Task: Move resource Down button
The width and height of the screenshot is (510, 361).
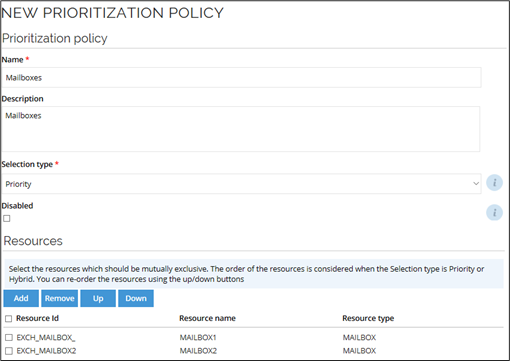Action: [x=136, y=298]
